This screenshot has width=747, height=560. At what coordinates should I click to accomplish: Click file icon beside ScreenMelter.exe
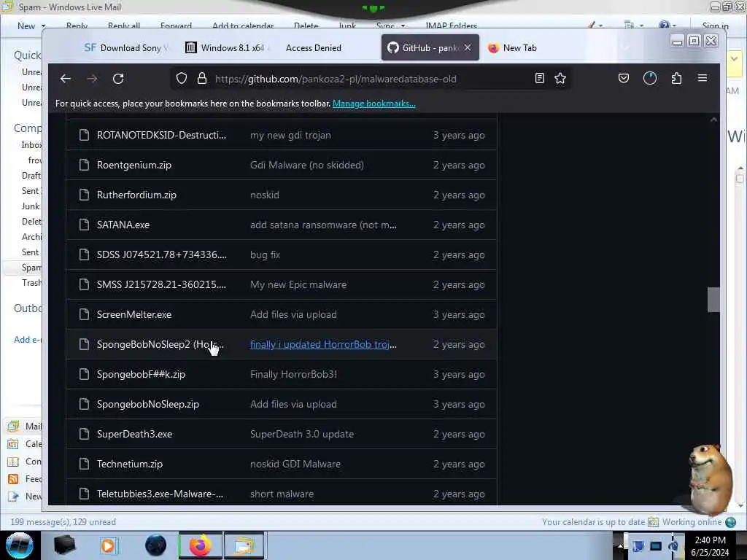pos(84,314)
